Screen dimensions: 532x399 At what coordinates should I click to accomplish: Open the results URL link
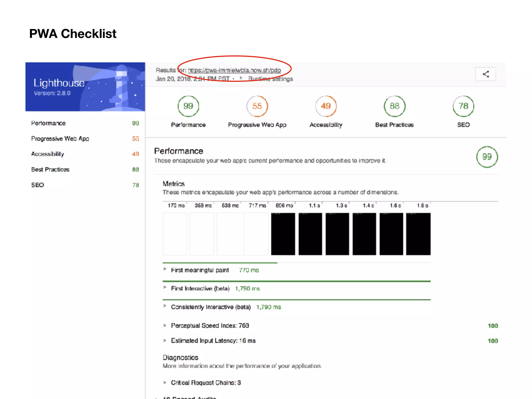point(234,70)
